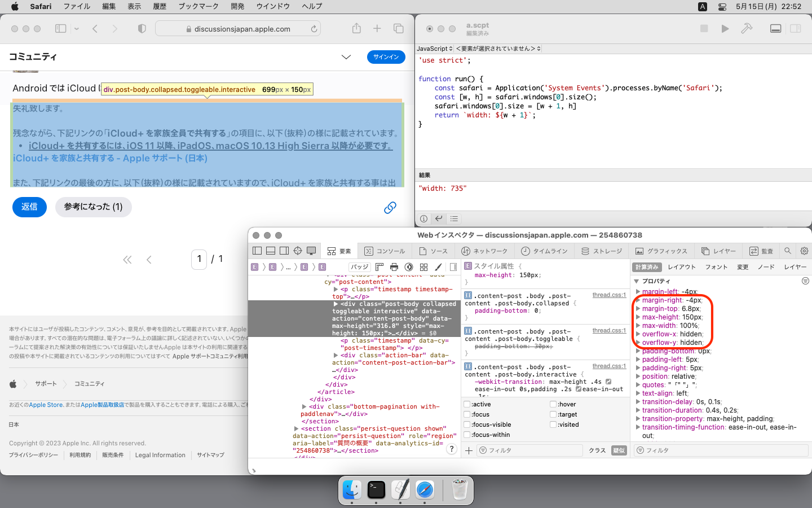
Task: Click the styles フィルタ input field
Action: point(529,450)
